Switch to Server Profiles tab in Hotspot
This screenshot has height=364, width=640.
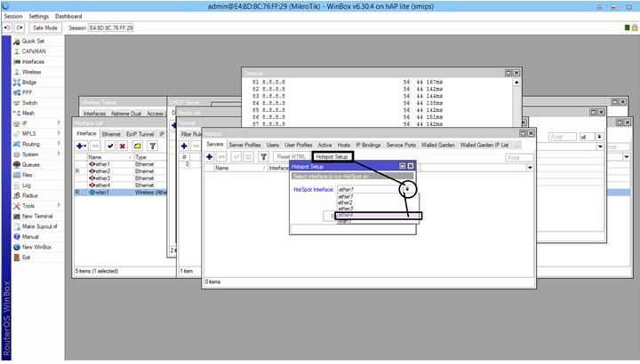coord(244,145)
